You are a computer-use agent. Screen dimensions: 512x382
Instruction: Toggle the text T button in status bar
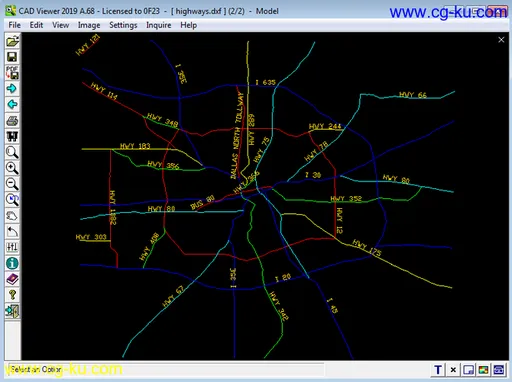(x=438, y=370)
